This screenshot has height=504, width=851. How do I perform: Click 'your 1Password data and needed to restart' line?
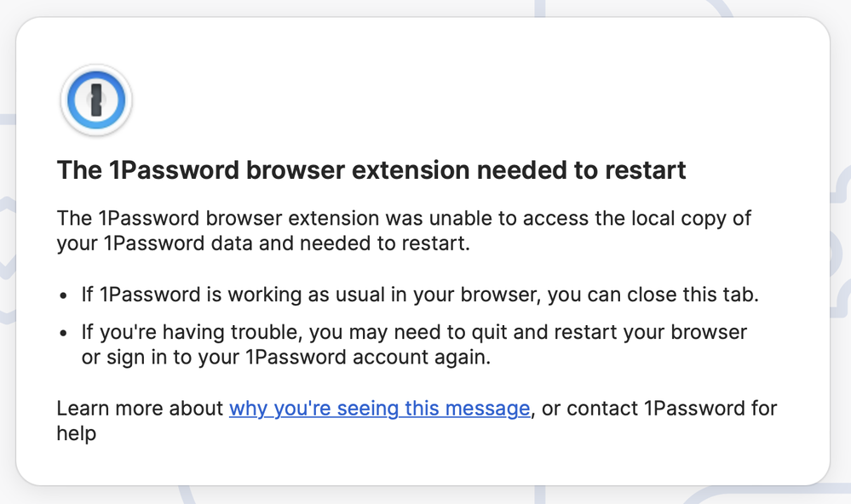click(263, 243)
